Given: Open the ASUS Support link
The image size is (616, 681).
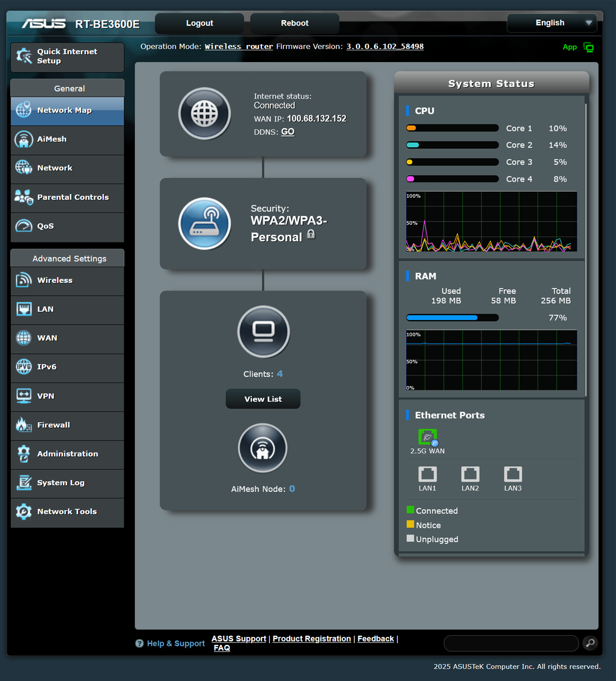Looking at the screenshot, I should (239, 638).
